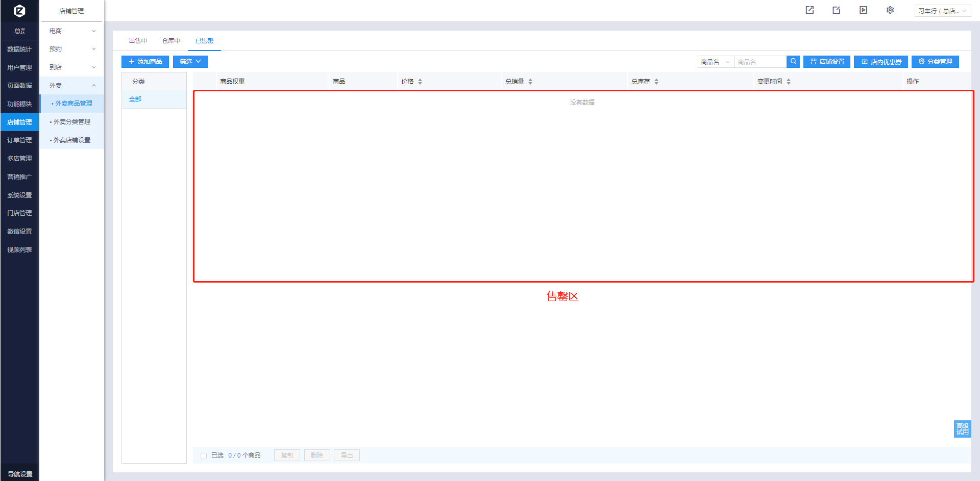Open the 习车行 store selector dropdown
The width and height of the screenshot is (980, 481).
click(x=942, y=11)
